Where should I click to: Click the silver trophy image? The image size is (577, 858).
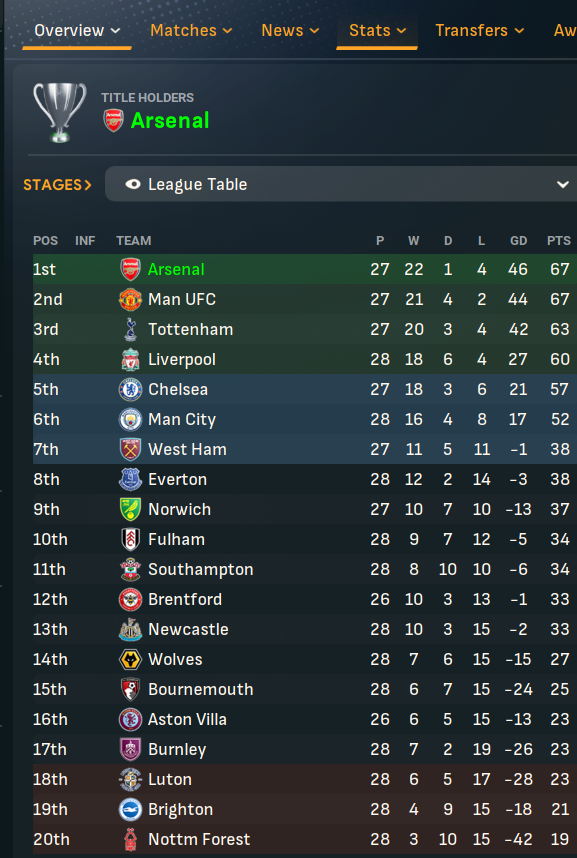pos(60,113)
